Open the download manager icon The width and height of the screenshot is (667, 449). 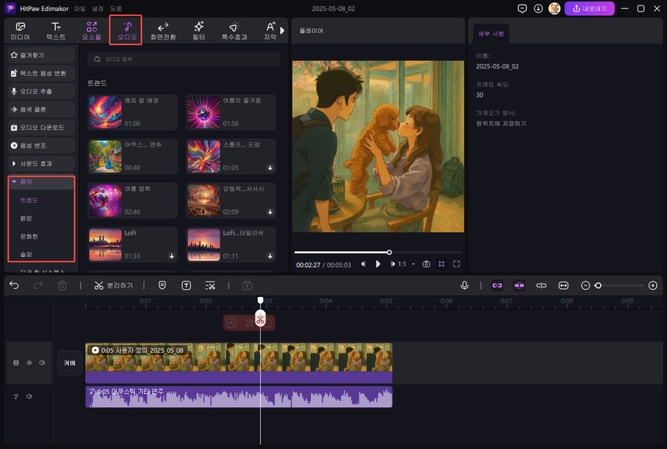(538, 9)
